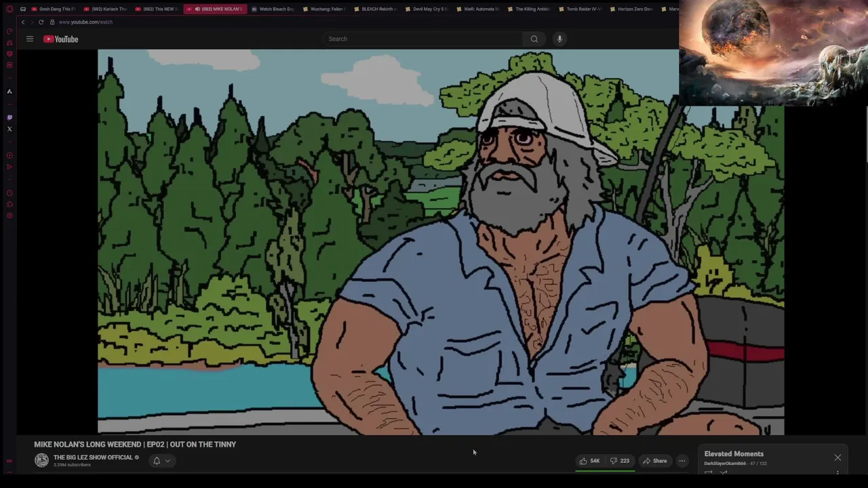This screenshot has width=868, height=488.
Task: Switch to the 'Horizon Zero Dawn' tab
Action: click(x=631, y=9)
